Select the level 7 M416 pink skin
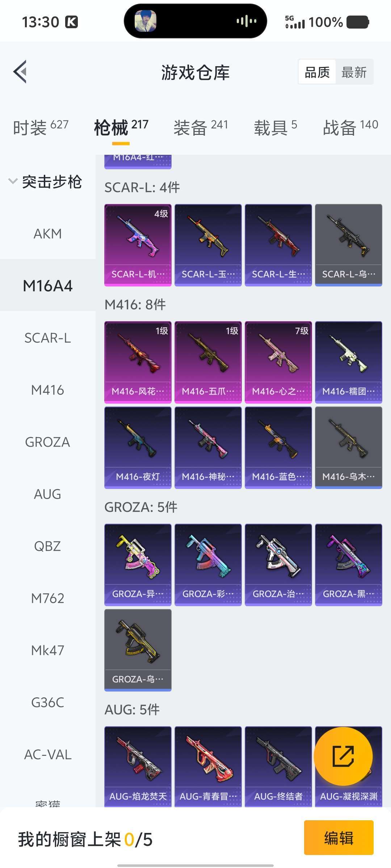 (x=278, y=362)
